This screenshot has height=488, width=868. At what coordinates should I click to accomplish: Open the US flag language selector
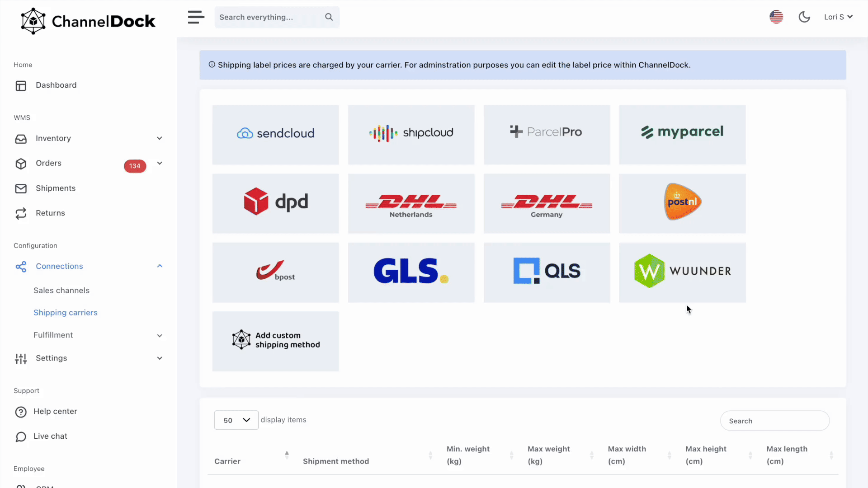[776, 17]
